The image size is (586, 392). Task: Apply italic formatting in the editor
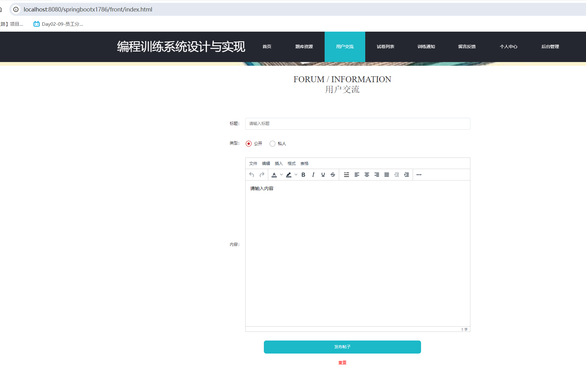pyautogui.click(x=313, y=175)
